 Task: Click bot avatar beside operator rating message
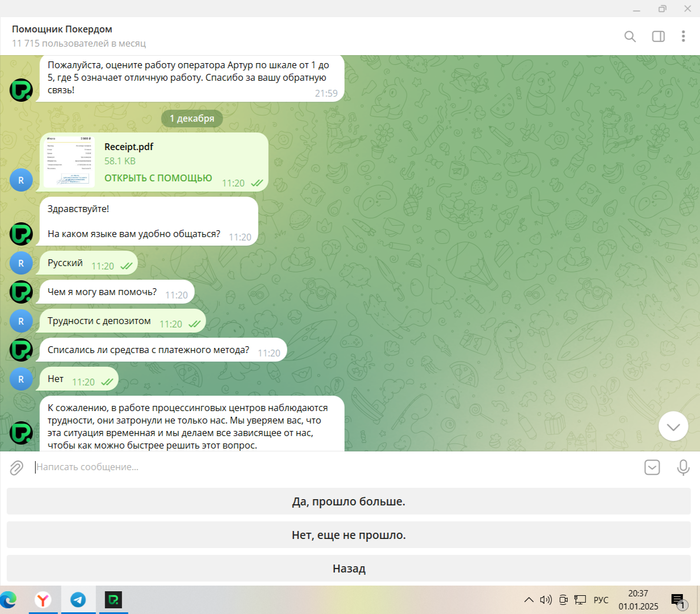tap(21, 90)
